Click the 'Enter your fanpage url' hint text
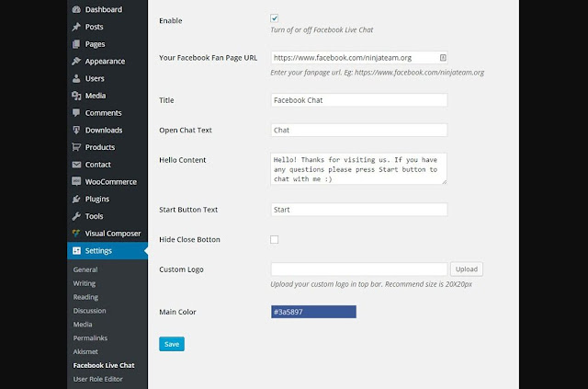Screen dimensions: 588x389 (378, 73)
